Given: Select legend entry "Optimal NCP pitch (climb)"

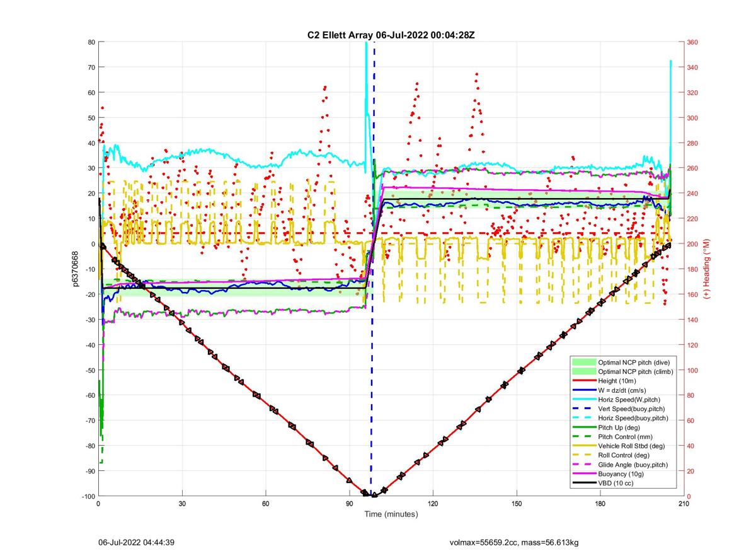Looking at the screenshot, I should click(x=636, y=372).
